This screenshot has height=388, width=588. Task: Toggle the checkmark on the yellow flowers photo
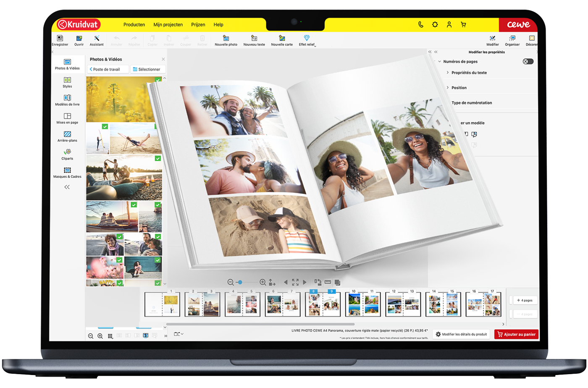click(158, 79)
